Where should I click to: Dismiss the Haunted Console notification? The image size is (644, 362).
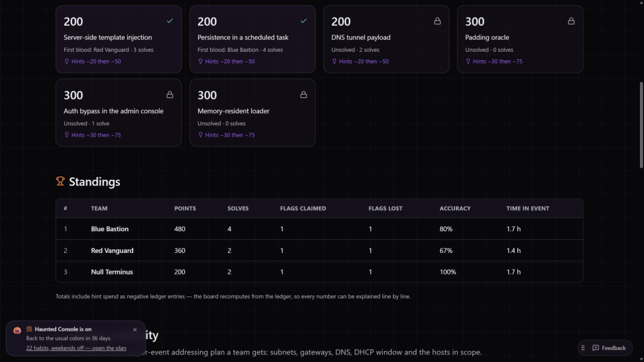(x=135, y=330)
